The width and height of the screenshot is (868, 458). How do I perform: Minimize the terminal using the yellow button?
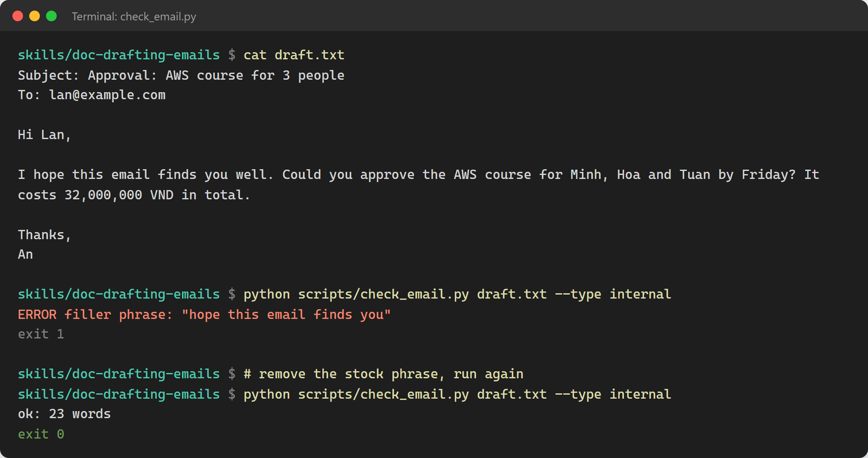[34, 16]
